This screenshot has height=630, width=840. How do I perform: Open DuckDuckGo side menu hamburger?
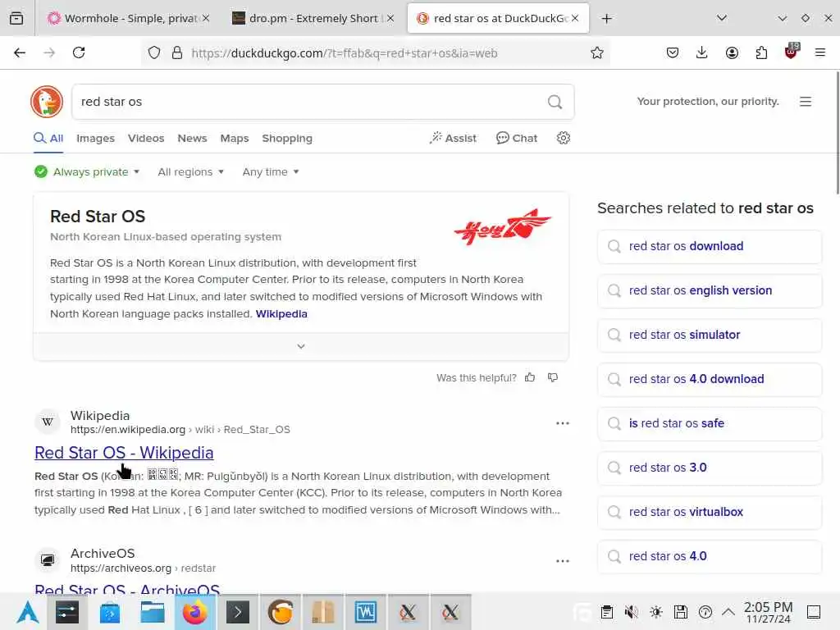[x=806, y=102]
